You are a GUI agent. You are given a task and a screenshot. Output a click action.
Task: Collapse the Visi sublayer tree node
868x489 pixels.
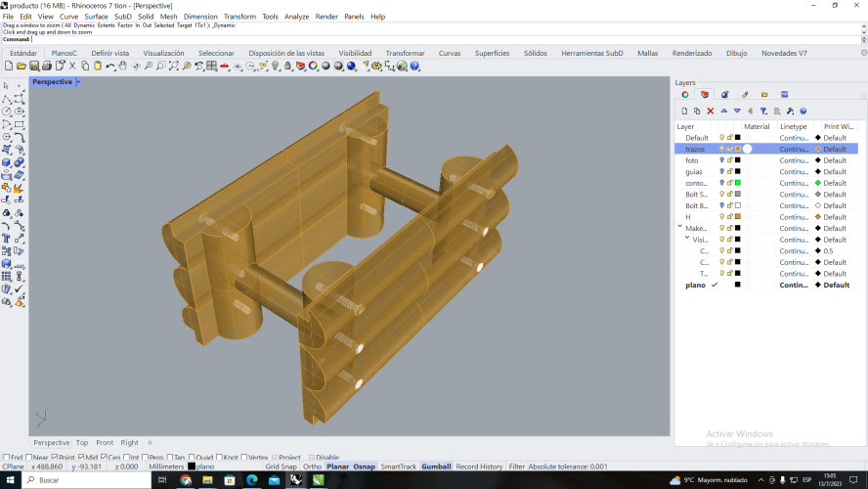(687, 240)
